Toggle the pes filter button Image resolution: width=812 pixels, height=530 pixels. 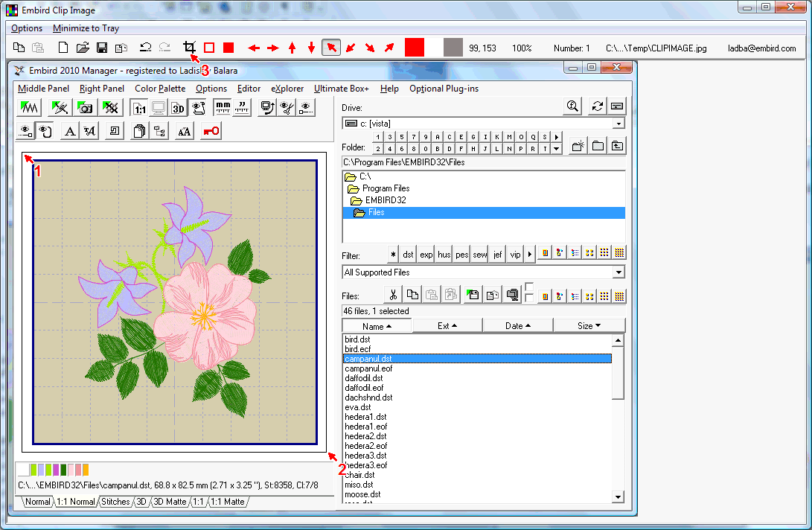click(x=462, y=255)
